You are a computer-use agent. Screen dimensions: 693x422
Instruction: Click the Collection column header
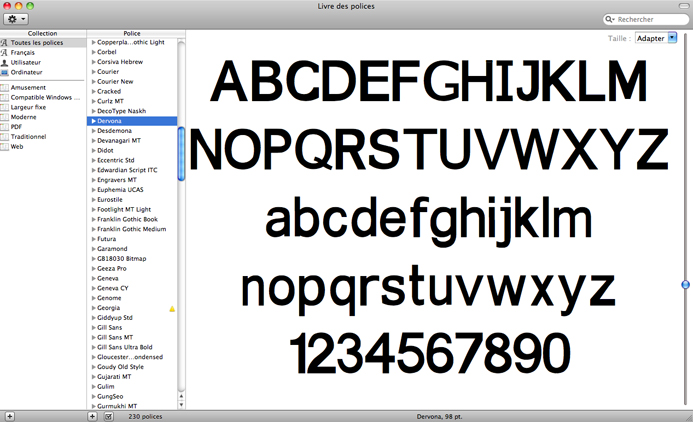[43, 34]
